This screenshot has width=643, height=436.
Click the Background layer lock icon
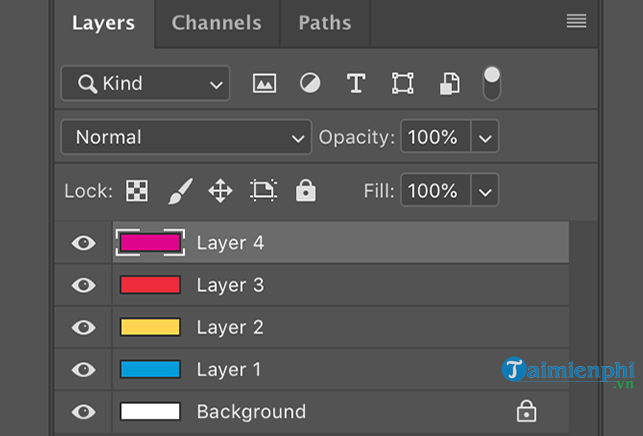click(x=526, y=411)
